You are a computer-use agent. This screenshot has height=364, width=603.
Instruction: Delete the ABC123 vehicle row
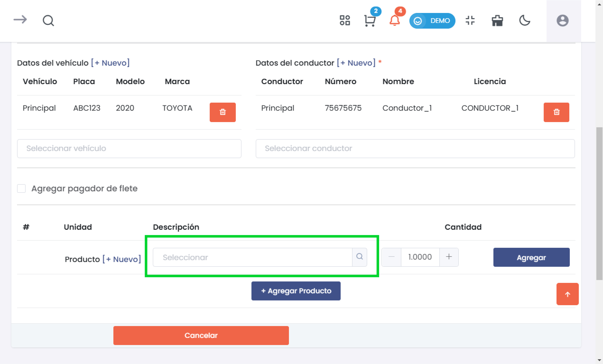pos(223,112)
